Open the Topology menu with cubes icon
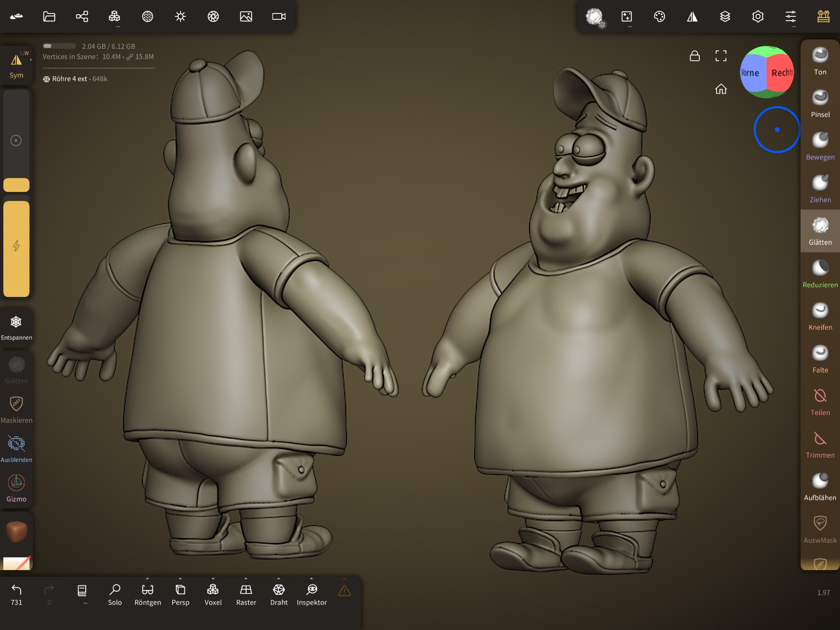The image size is (840, 630). click(x=115, y=16)
